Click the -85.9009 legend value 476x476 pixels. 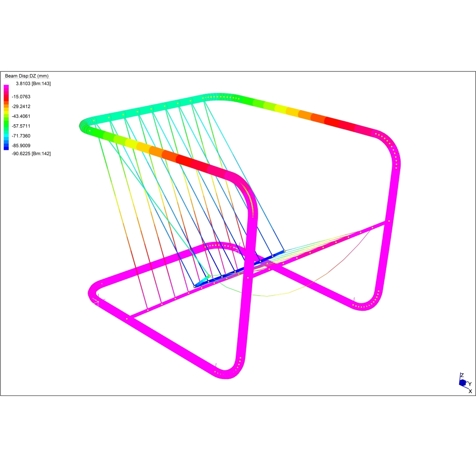coord(21,145)
